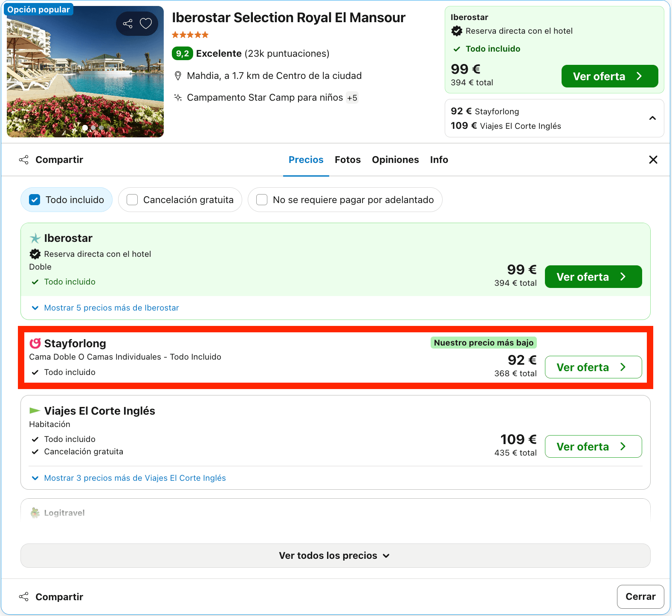Click the 109 € Viajes El Corte Inglés summary line
The image size is (672, 616).
(506, 126)
